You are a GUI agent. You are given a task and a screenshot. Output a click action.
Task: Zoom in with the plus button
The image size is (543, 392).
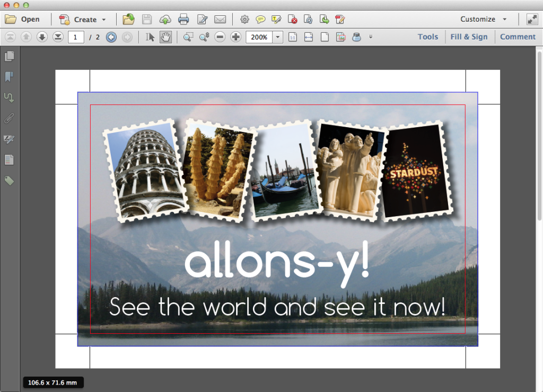coord(236,37)
